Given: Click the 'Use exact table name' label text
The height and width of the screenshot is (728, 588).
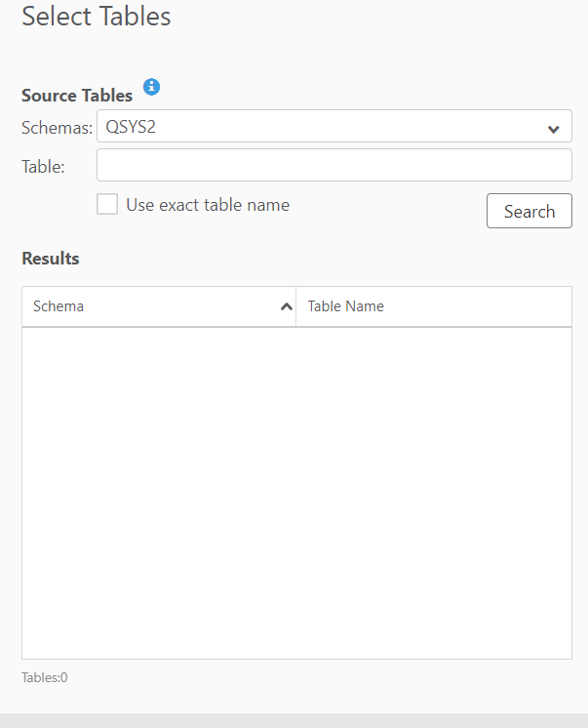Looking at the screenshot, I should [208, 205].
